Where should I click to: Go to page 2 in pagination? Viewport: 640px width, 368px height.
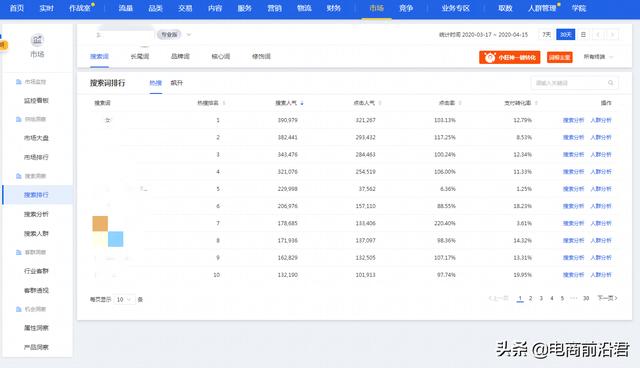coord(531,299)
